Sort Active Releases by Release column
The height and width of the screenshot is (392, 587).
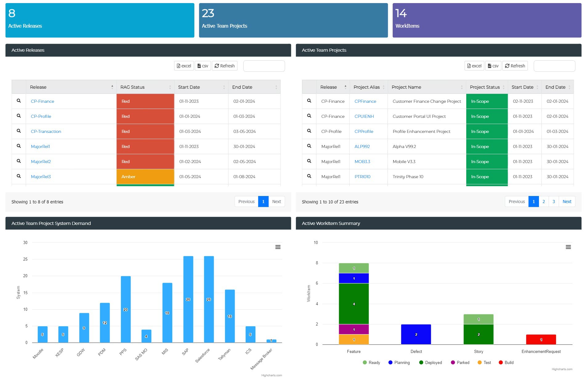coord(71,87)
